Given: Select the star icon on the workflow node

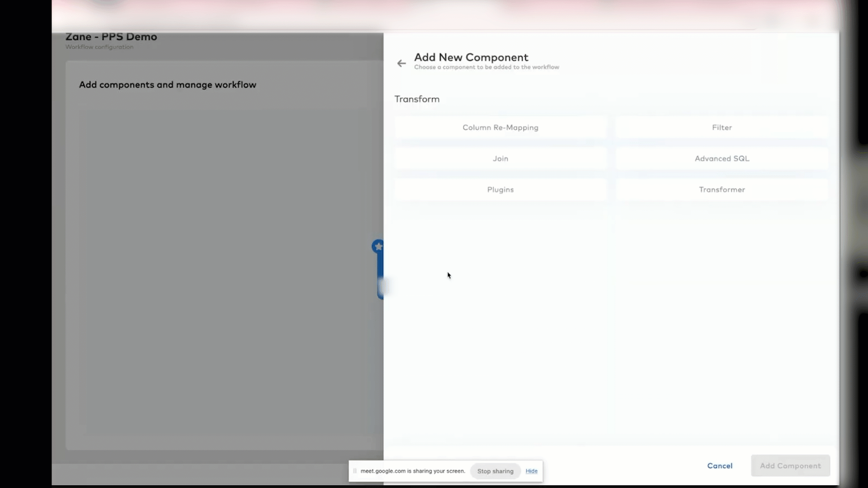Looking at the screenshot, I should tap(378, 246).
